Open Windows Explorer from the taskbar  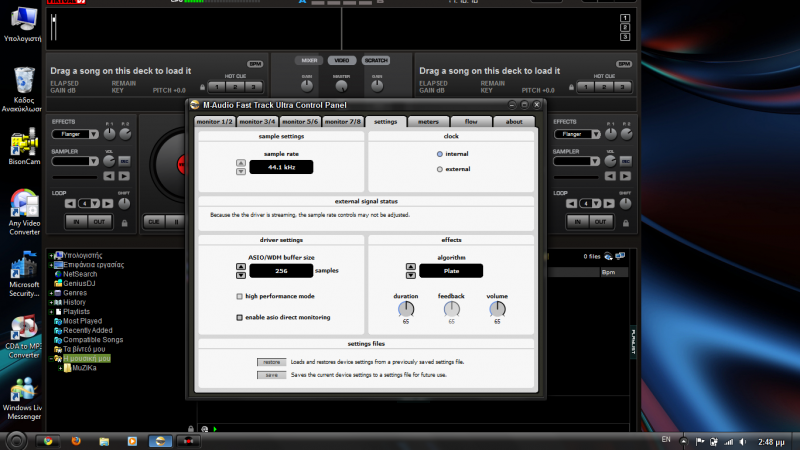(104, 441)
